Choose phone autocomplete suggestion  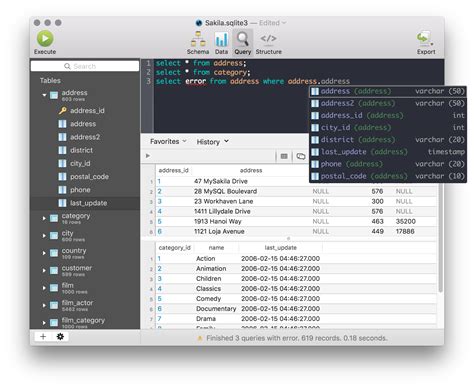388,164
